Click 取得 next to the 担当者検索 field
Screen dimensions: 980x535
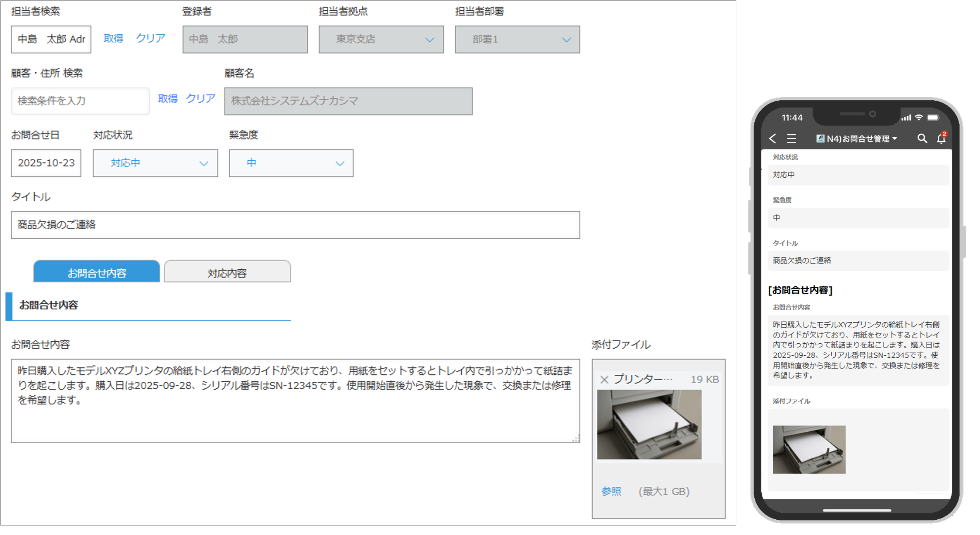click(x=113, y=38)
